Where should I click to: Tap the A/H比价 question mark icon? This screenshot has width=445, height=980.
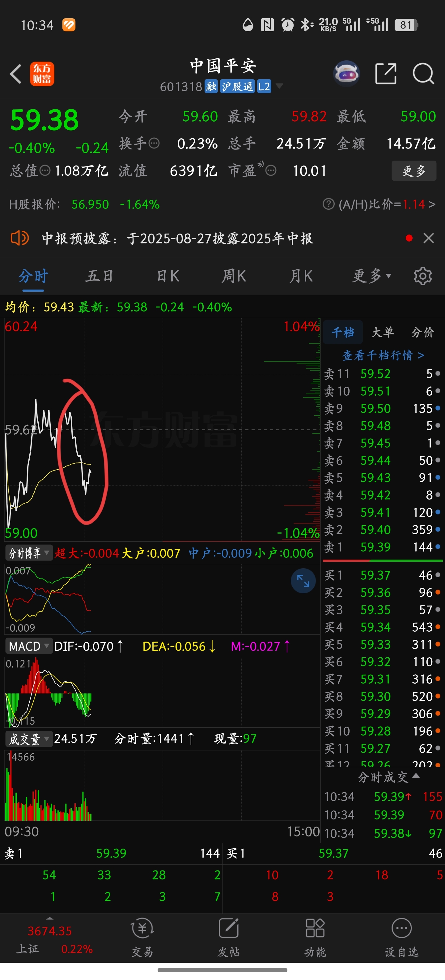pos(328,204)
